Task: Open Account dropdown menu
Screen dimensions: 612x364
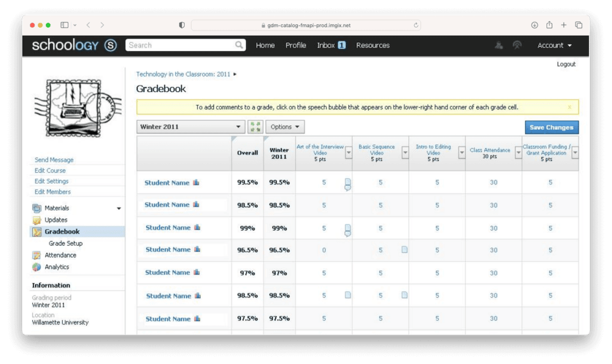Action: pos(554,45)
